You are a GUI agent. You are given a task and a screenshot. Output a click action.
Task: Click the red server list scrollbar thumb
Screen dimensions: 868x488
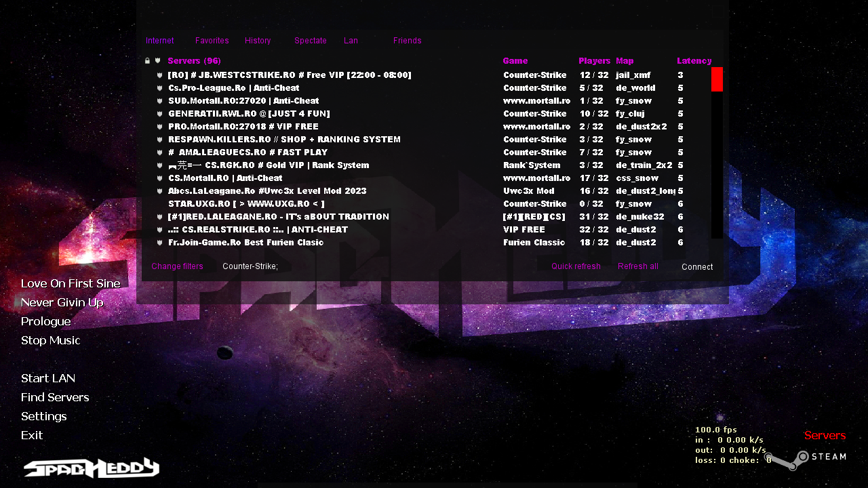pos(717,79)
